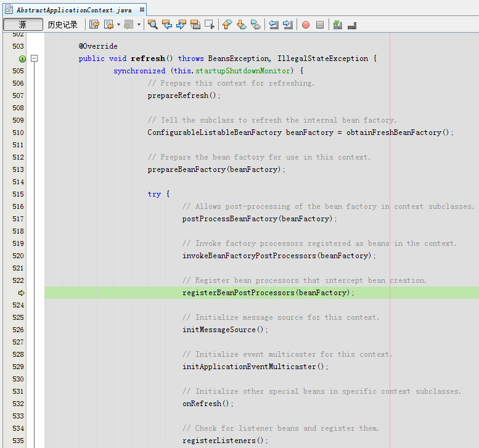
Task: Toggle Highlight Search icon
Action: 195,25
